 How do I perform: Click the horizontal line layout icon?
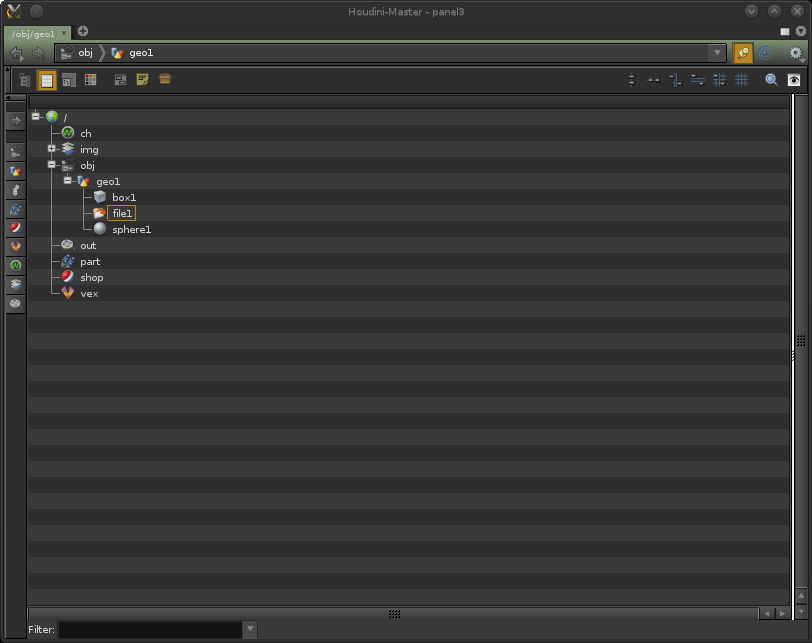(698, 80)
